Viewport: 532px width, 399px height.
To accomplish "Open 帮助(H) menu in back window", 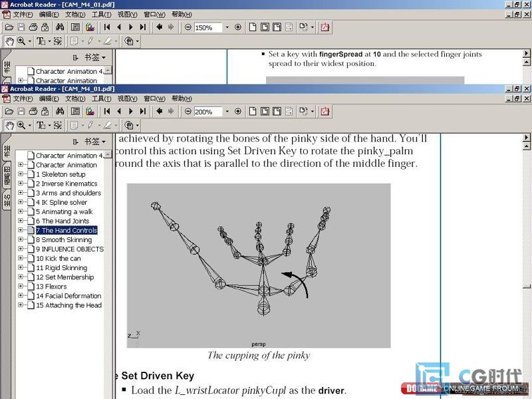I will click(182, 14).
